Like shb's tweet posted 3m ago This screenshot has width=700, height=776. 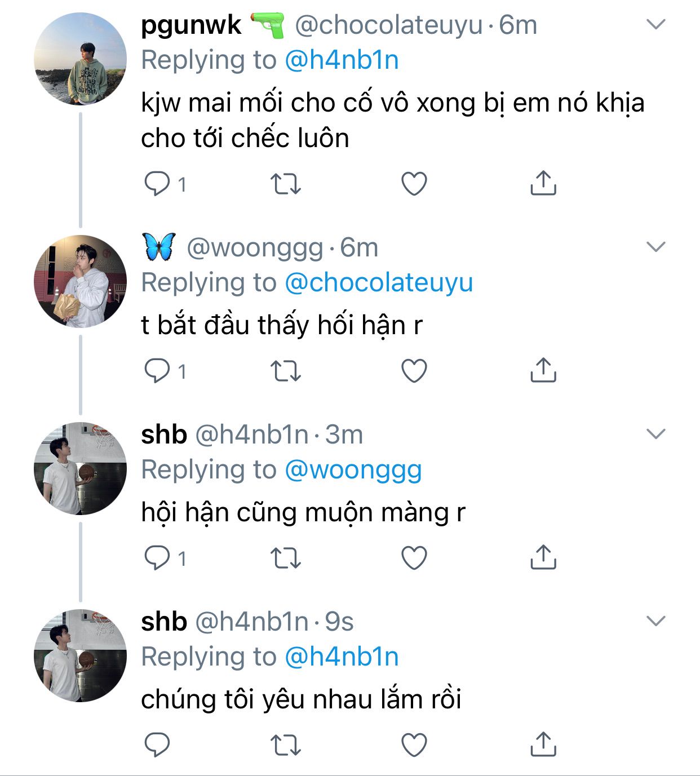click(414, 558)
